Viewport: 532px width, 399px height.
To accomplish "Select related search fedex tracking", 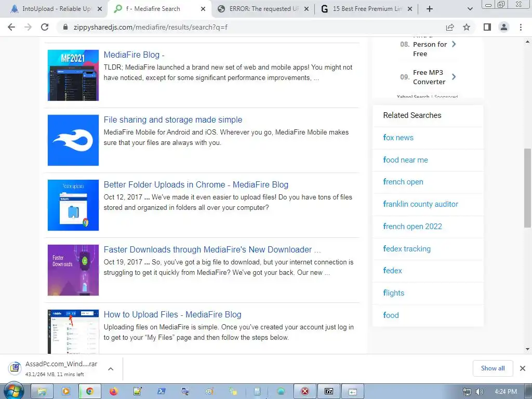I will (406, 249).
